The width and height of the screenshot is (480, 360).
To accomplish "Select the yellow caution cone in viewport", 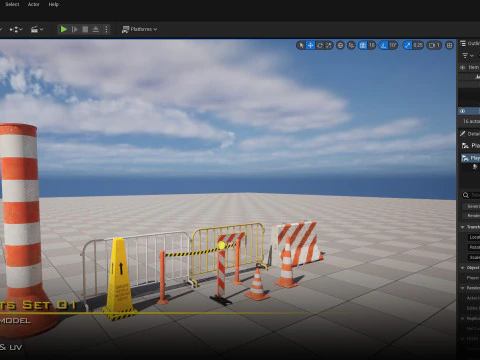I will [120, 280].
